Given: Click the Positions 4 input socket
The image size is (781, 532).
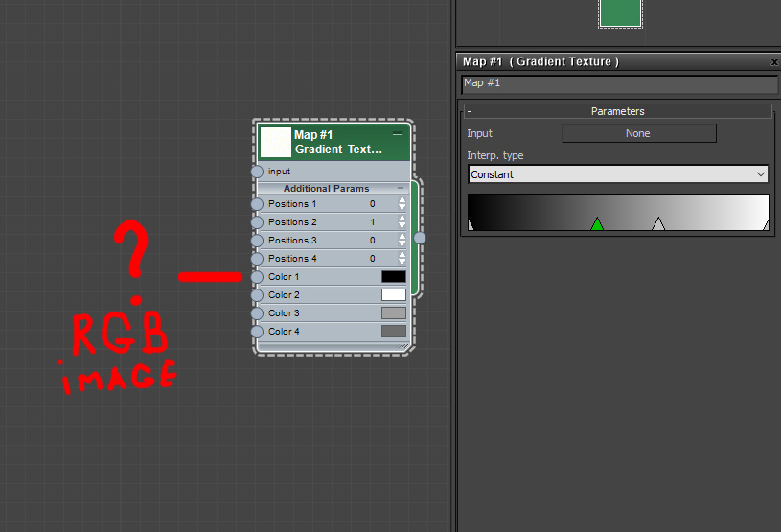Looking at the screenshot, I should tap(257, 259).
